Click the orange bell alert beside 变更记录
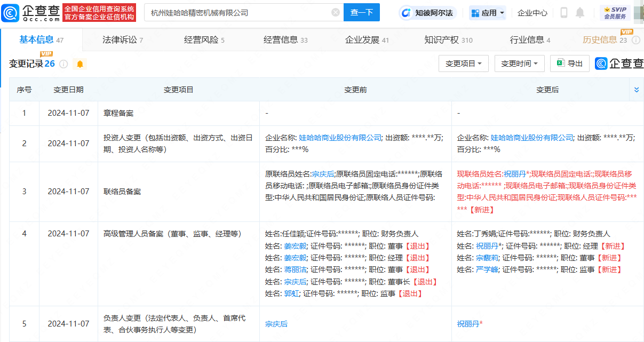 [x=80, y=64]
